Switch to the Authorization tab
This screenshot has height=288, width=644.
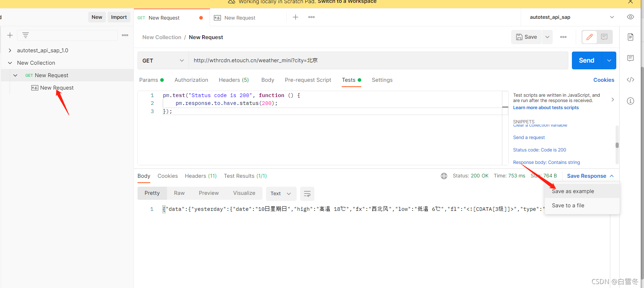[191, 80]
